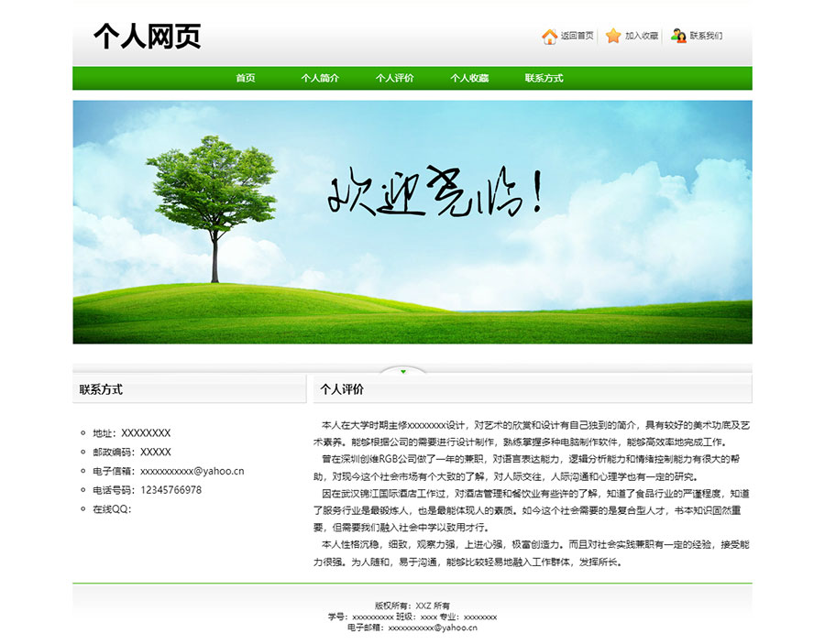The width and height of the screenshot is (825, 644).
Task: Open the 联系我们 link in header
Action: (x=706, y=36)
